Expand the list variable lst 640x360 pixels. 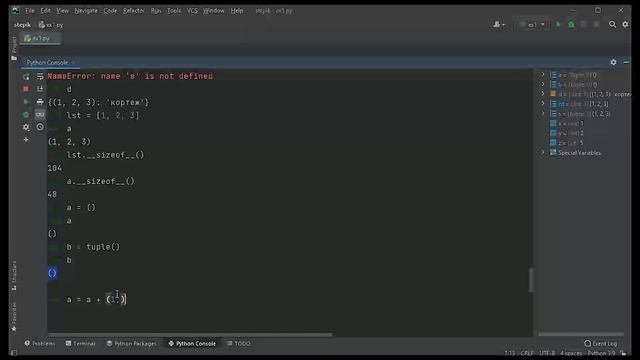tap(543, 104)
